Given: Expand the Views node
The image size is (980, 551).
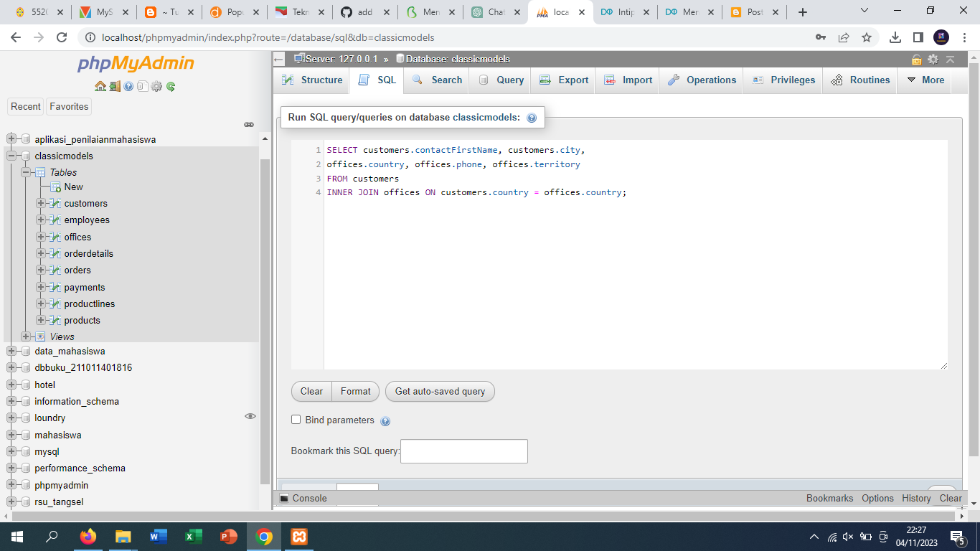Looking at the screenshot, I should (27, 337).
